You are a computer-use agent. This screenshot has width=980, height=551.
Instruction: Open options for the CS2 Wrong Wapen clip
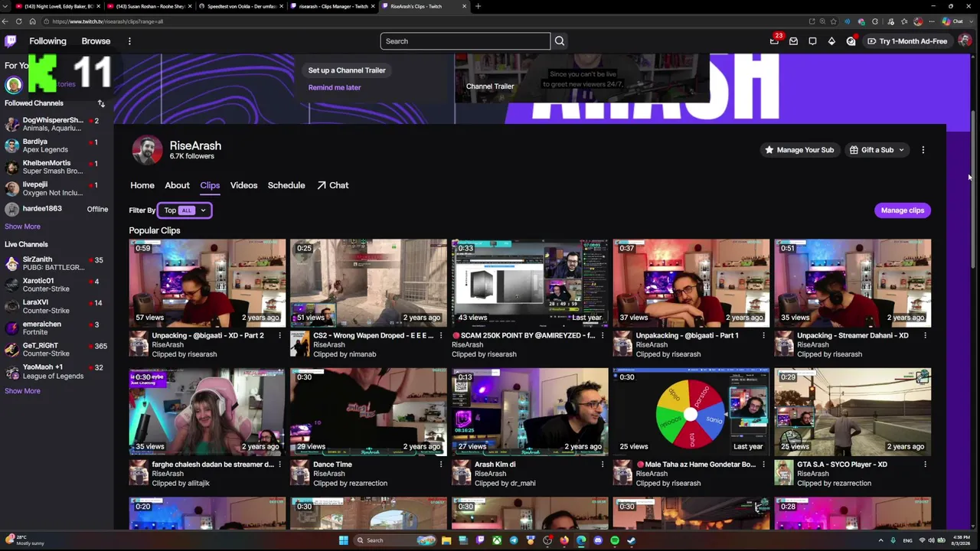(441, 336)
